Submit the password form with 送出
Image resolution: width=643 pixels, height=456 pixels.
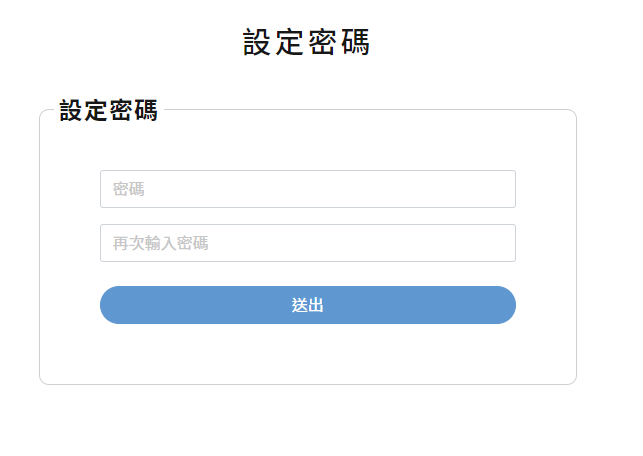click(307, 305)
